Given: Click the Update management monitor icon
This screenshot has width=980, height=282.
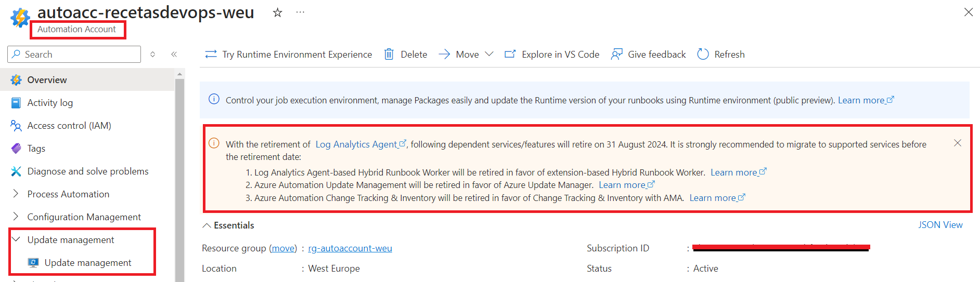Looking at the screenshot, I should coord(33,263).
